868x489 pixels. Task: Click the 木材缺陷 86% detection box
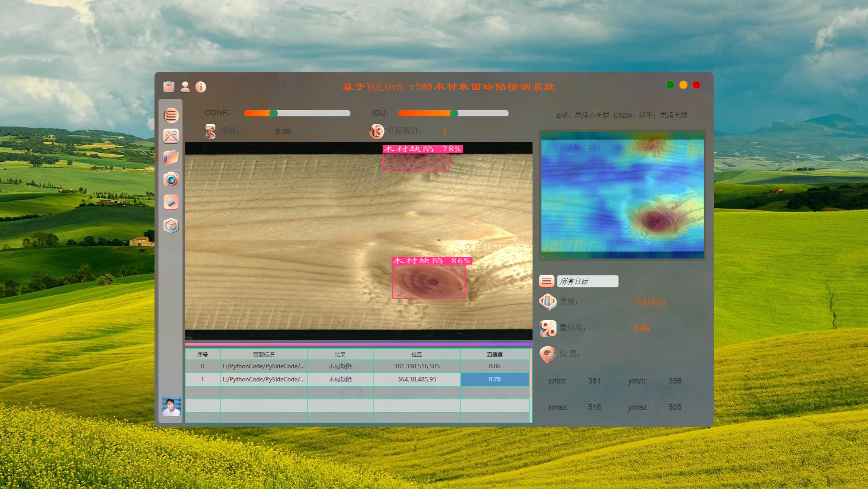coord(429,282)
